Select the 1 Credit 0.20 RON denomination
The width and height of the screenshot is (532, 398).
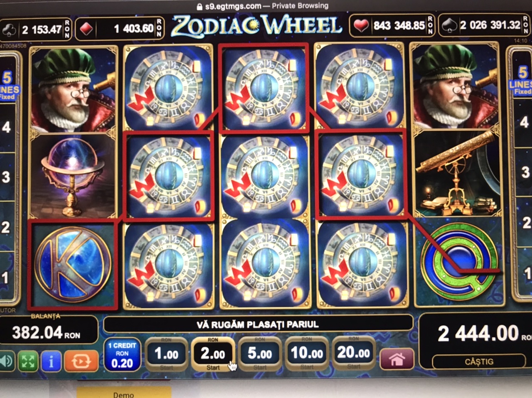coord(122,356)
